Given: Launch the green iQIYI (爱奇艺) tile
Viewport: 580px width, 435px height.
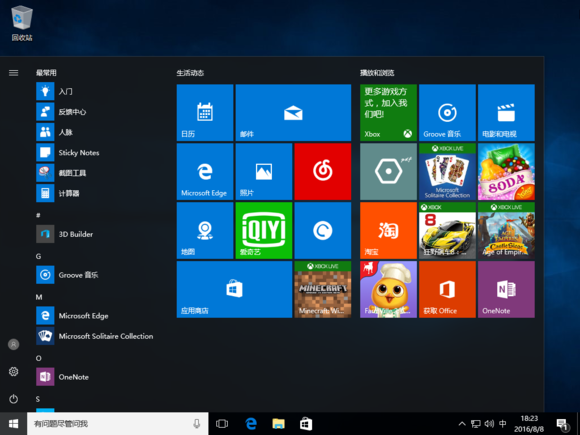Looking at the screenshot, I should pos(264,230).
